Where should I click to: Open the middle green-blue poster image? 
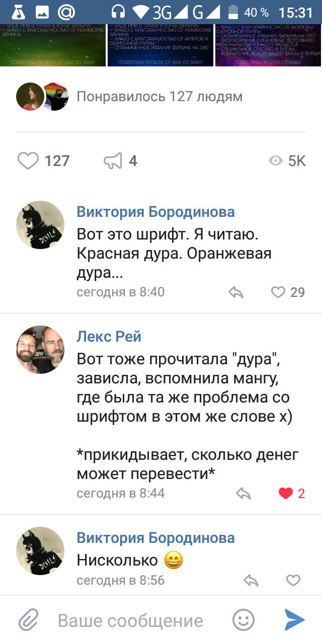[x=160, y=44]
